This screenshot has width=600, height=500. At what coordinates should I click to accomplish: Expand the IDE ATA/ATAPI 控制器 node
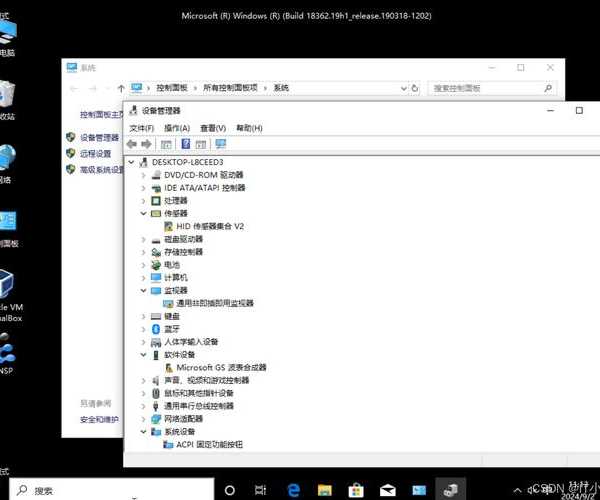coord(143,188)
